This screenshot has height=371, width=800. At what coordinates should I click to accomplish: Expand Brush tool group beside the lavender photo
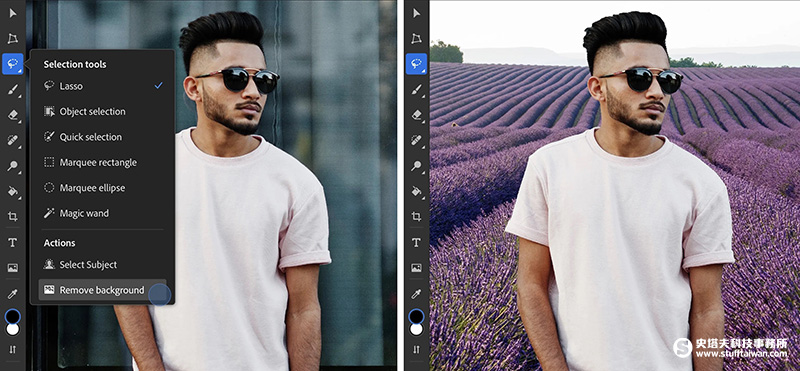click(x=416, y=90)
